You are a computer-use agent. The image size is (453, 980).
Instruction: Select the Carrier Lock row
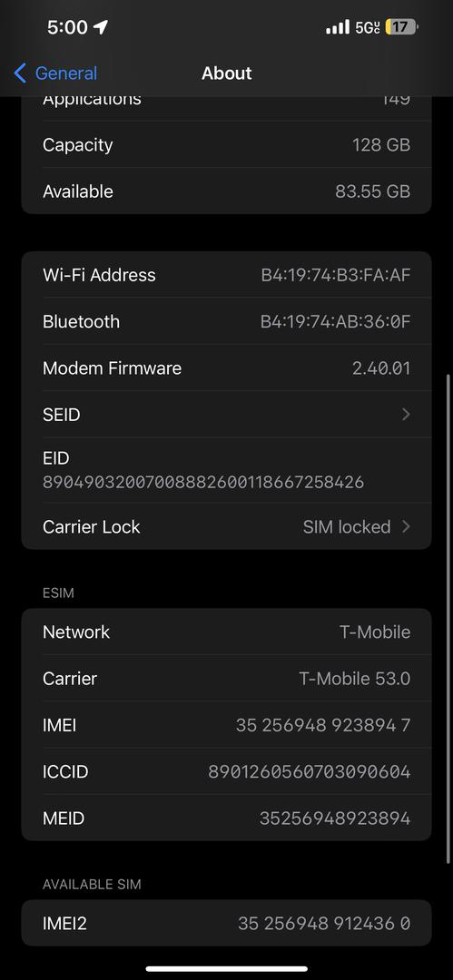tap(227, 526)
